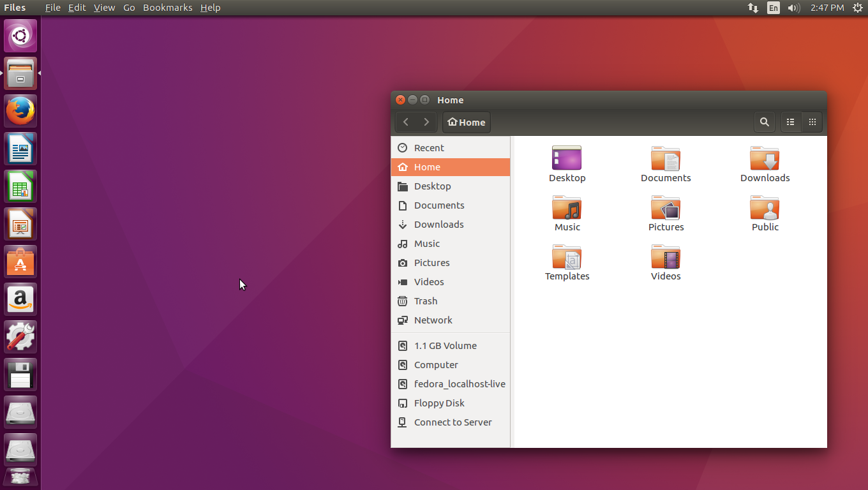This screenshot has width=868, height=490.
Task: Switch to icon grid view
Action: point(812,122)
